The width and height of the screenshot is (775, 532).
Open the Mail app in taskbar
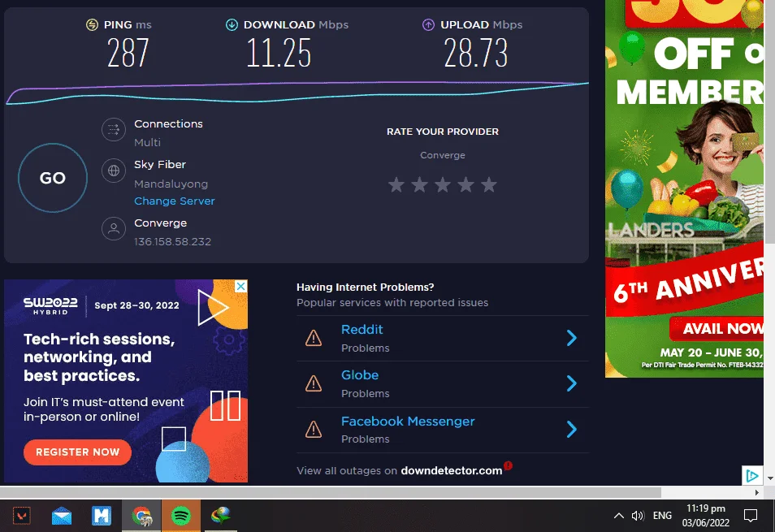(62, 517)
